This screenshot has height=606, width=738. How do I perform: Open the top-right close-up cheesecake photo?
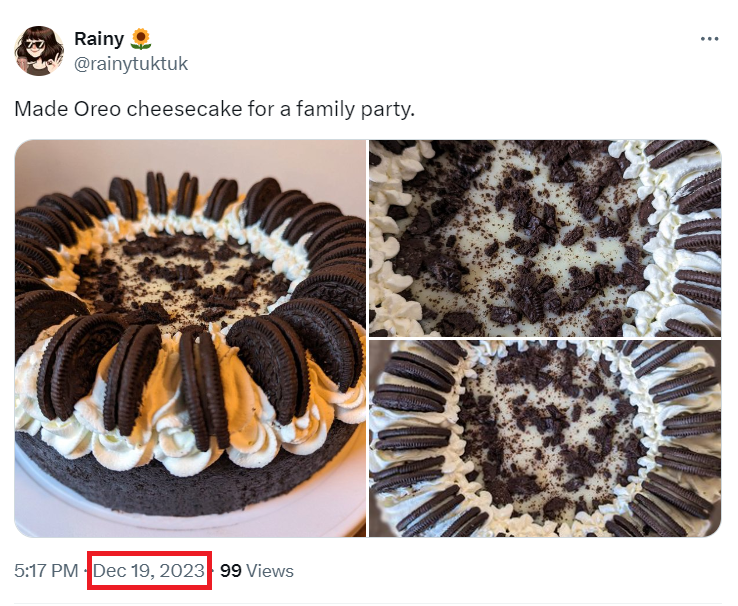tap(545, 237)
